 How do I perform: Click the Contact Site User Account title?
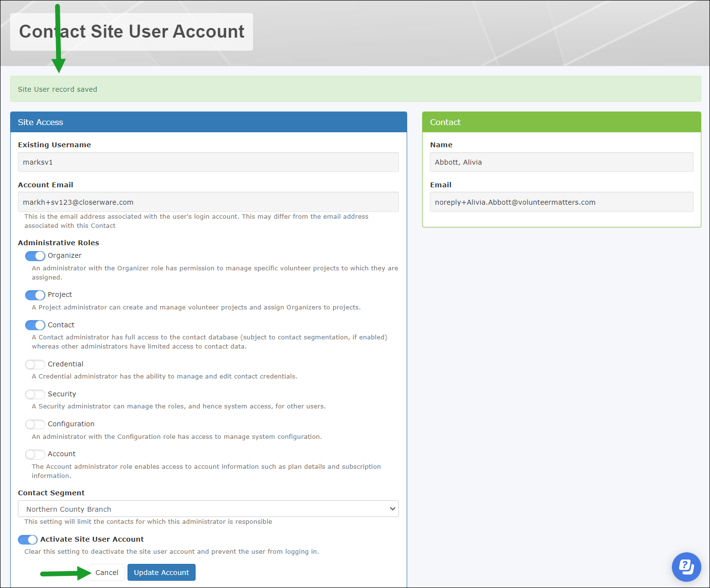click(x=131, y=31)
